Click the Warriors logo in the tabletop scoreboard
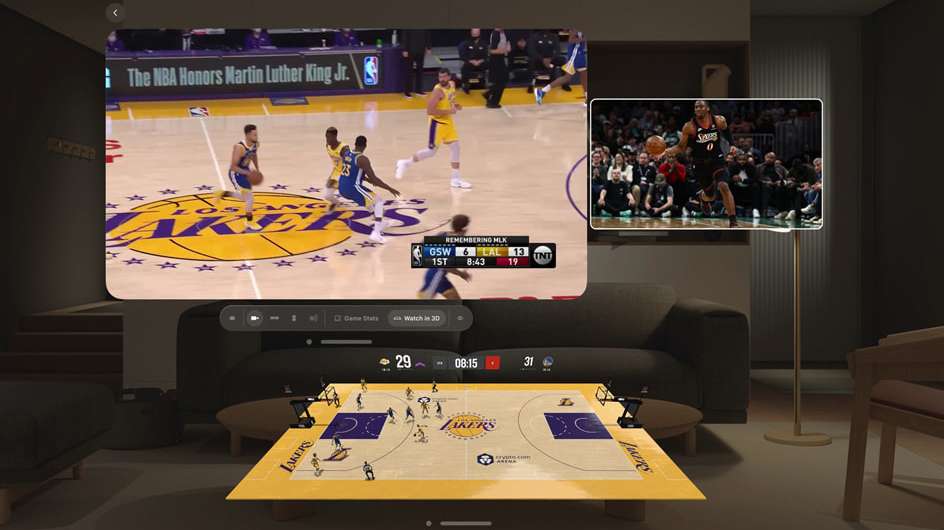This screenshot has width=944, height=530. point(548,362)
